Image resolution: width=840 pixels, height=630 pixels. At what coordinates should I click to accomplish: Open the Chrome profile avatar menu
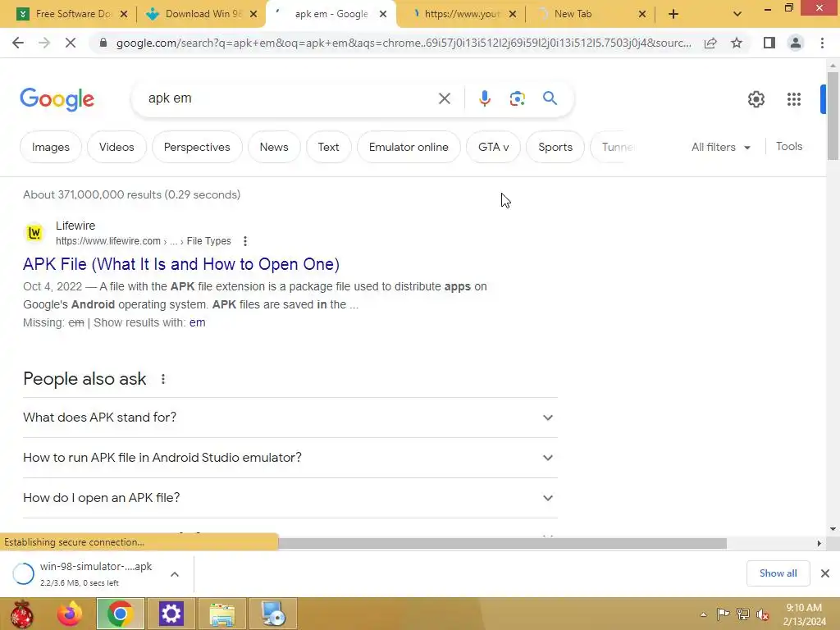pos(796,43)
